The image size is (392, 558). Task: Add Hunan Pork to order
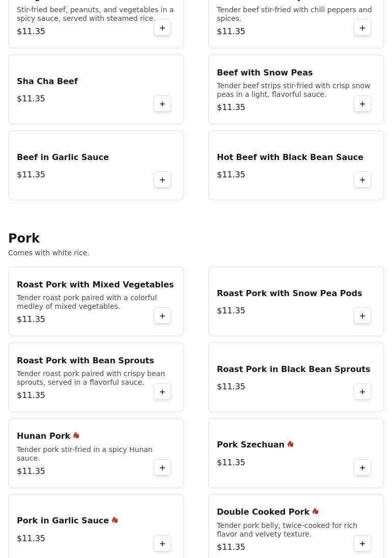[x=162, y=468]
